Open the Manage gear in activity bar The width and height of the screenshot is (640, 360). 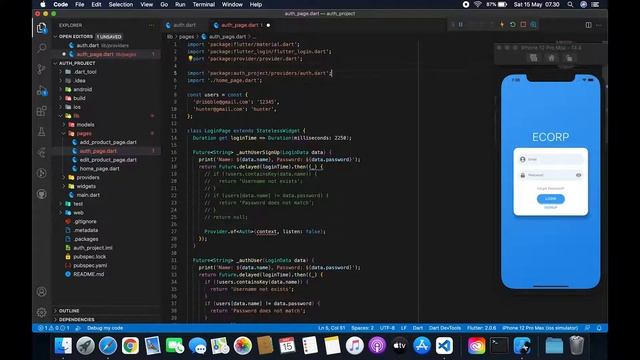(x=42, y=312)
